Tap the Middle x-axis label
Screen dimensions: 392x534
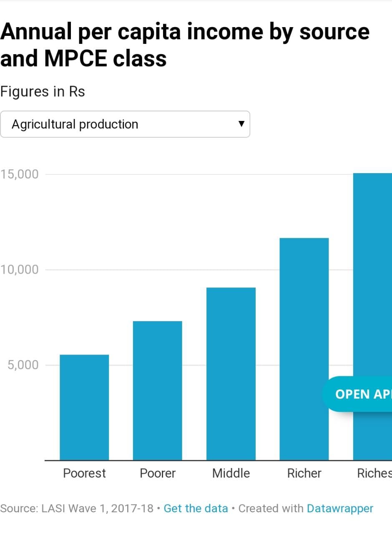[231, 474]
